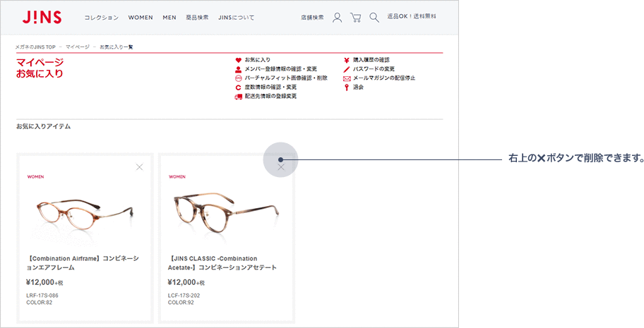Screen dimensions: 644x328
Task: Open メンバー登録情報の確認・変更 link
Action: [x=281, y=69]
